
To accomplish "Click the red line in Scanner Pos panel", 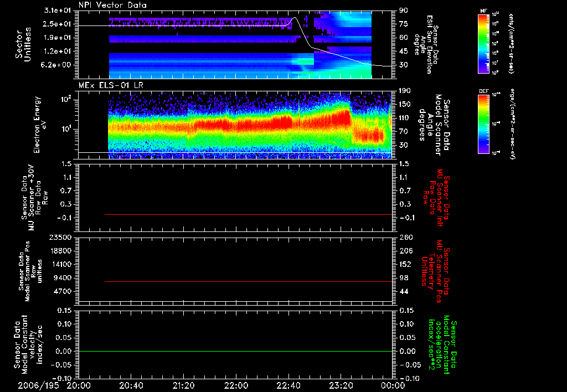I will 248,281.
